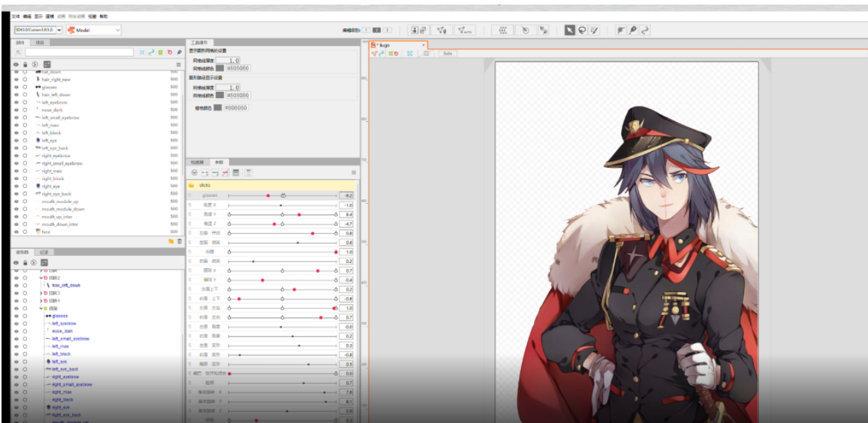
Task: Hide hair_right_new part in the parts list
Action: [16, 79]
